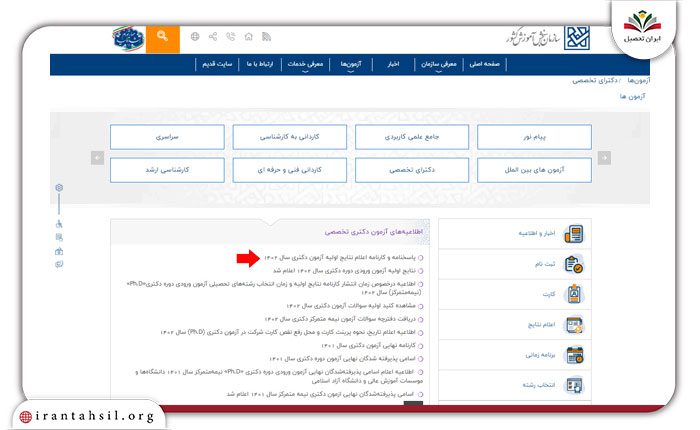Open سایت قدیم in navigation bar
The height and width of the screenshot is (430, 700).
217,64
